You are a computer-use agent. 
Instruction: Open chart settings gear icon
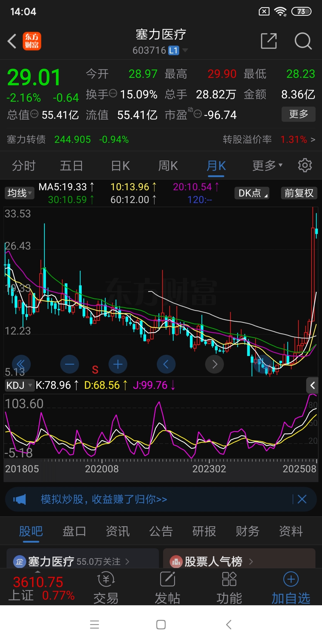tap(305, 165)
